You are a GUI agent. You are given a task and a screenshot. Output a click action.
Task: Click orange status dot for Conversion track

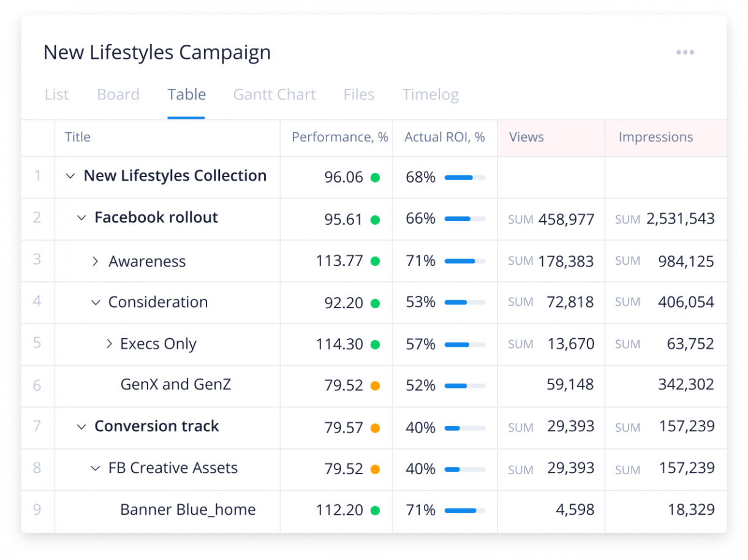375,428
